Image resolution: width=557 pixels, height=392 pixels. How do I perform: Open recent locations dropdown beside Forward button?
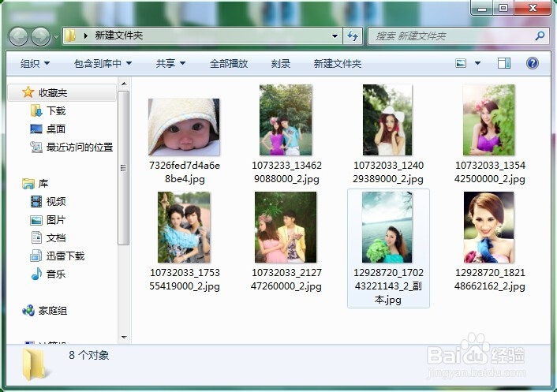(56, 36)
